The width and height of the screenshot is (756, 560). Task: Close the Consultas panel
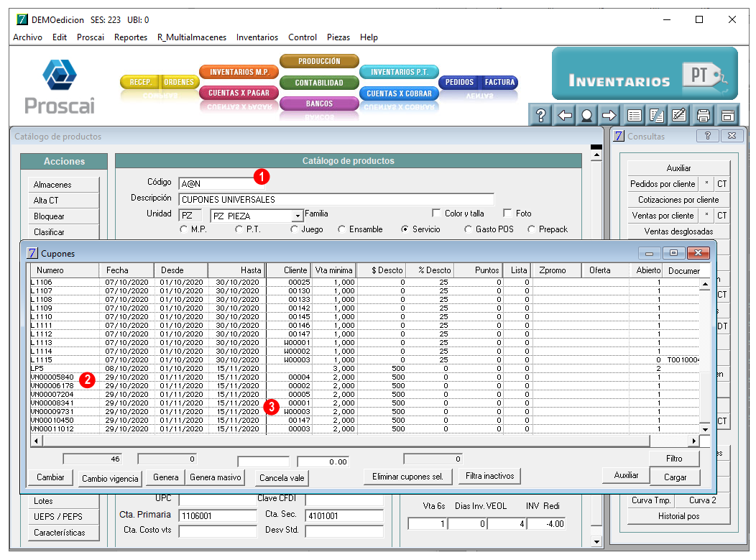[x=732, y=136]
